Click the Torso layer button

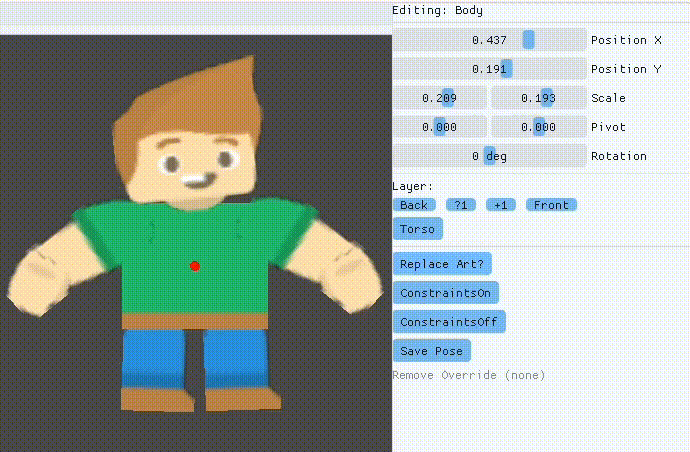pyautogui.click(x=417, y=229)
